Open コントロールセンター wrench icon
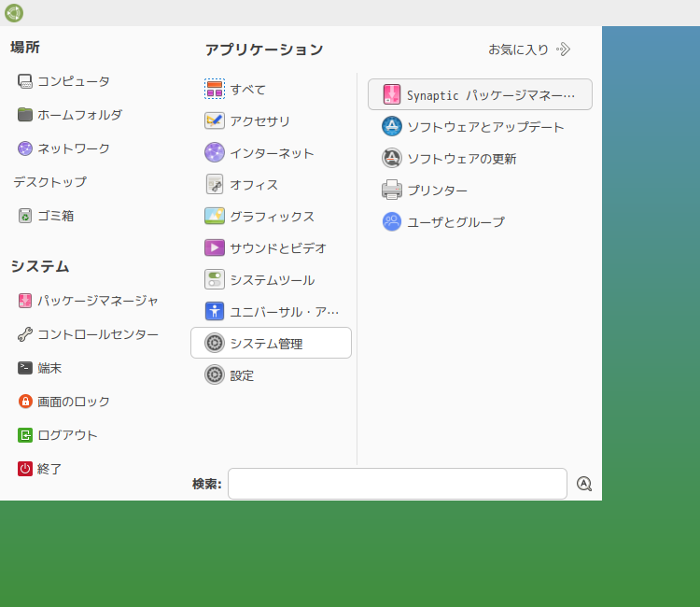 coord(25,334)
